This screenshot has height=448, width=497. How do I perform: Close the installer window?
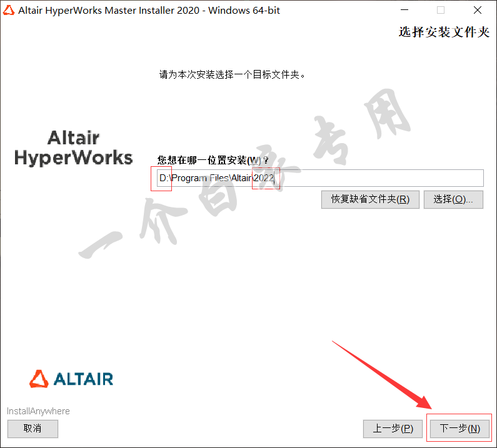tap(478, 10)
